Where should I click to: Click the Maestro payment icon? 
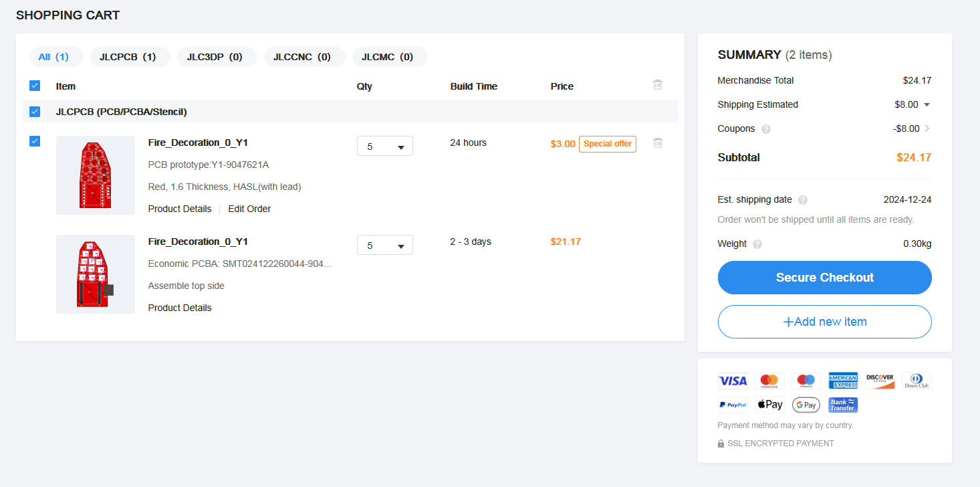806,381
